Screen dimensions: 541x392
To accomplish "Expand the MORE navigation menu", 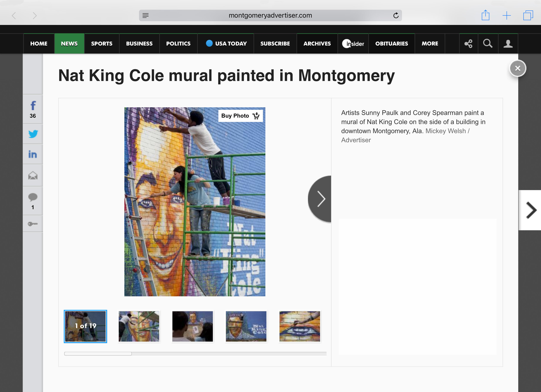I will click(430, 44).
